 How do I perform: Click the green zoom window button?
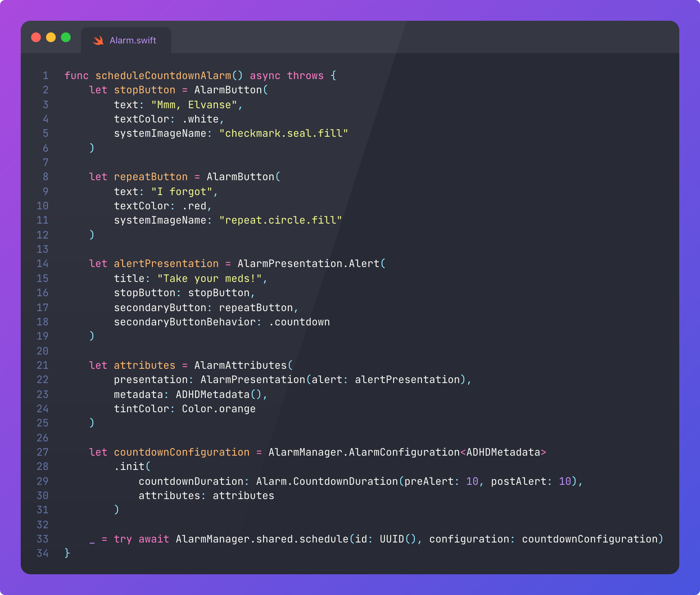coord(66,38)
